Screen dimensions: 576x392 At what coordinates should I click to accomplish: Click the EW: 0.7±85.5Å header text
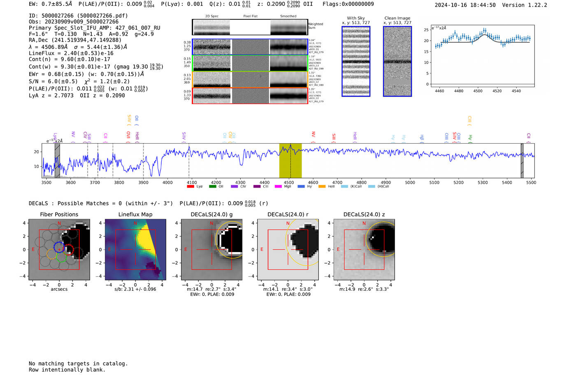pos(51,4)
